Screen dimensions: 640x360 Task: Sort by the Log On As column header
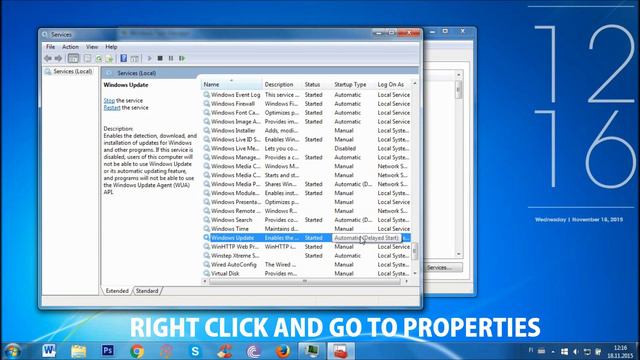(393, 84)
